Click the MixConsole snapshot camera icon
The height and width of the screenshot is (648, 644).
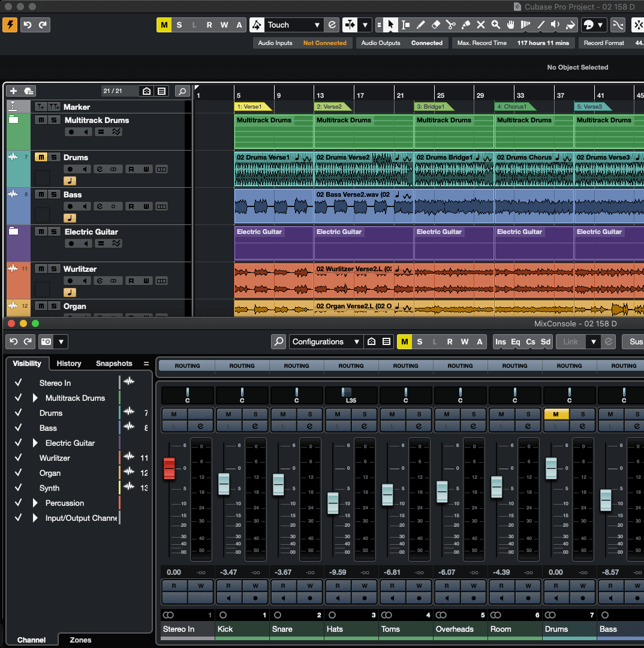[46, 342]
